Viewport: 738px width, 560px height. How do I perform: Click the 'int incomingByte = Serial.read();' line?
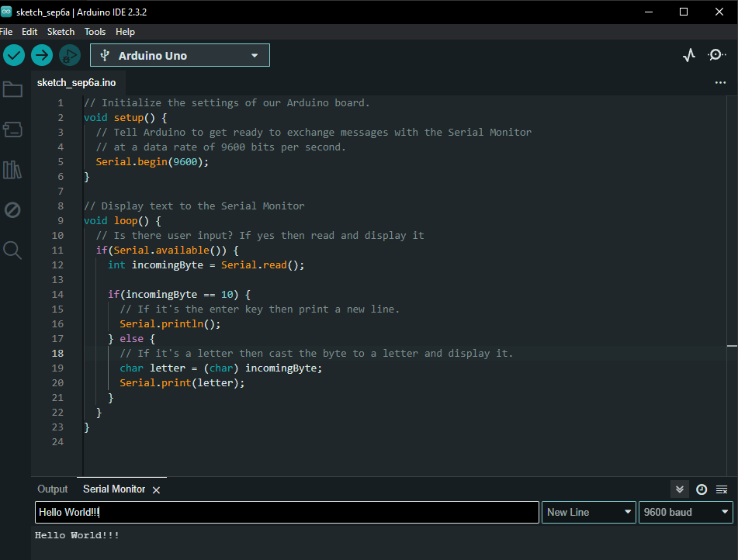206,265
